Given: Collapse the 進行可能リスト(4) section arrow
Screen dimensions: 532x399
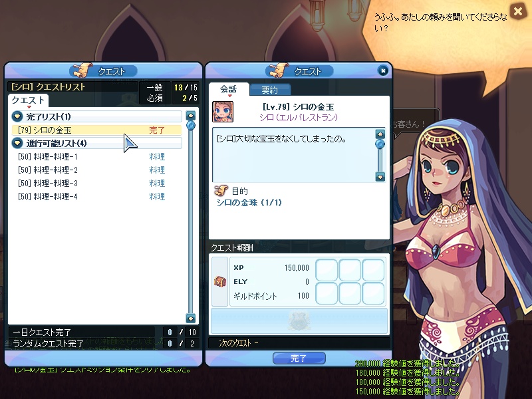Looking at the screenshot, I should [x=17, y=143].
